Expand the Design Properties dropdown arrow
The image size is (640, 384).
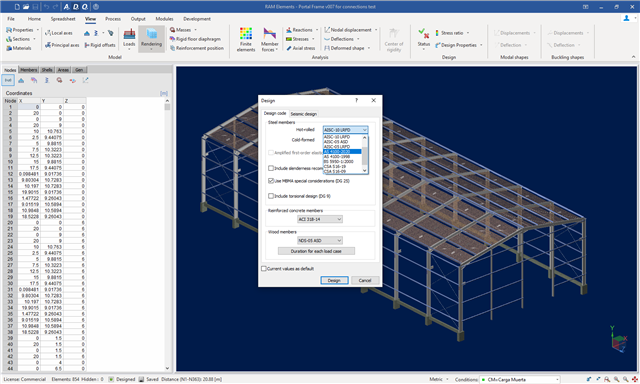(x=481, y=45)
